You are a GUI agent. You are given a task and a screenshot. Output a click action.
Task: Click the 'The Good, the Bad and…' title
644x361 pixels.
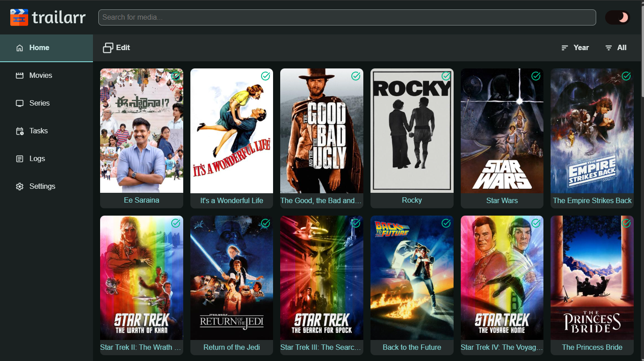[322, 200]
